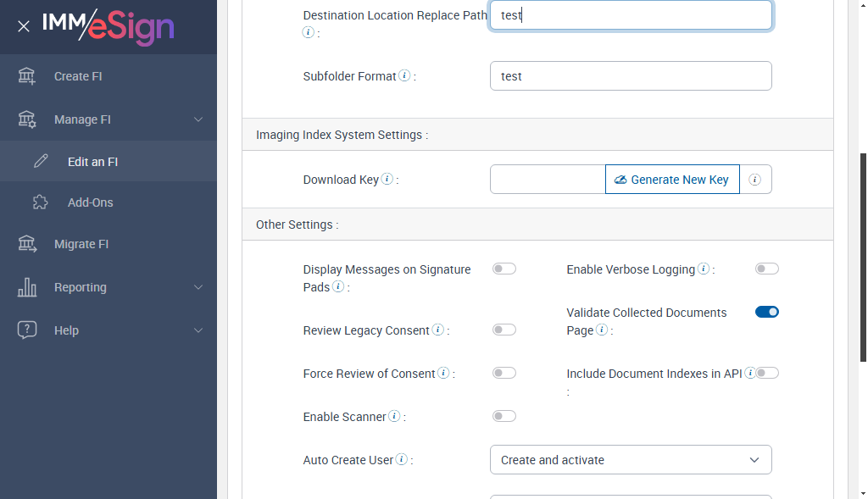Toggle Review Legacy Consent switch
This screenshot has height=499, width=868.
point(504,330)
